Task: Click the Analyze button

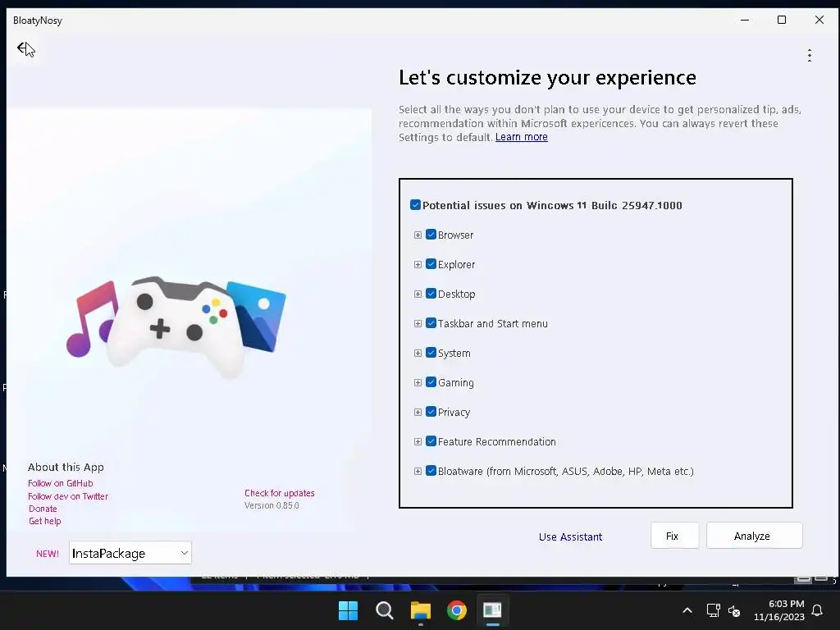Action: click(x=755, y=536)
